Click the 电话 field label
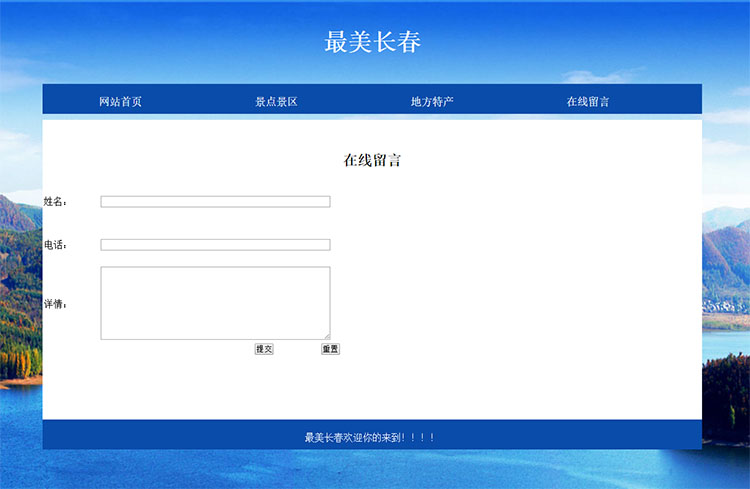The image size is (750, 489). [x=54, y=245]
